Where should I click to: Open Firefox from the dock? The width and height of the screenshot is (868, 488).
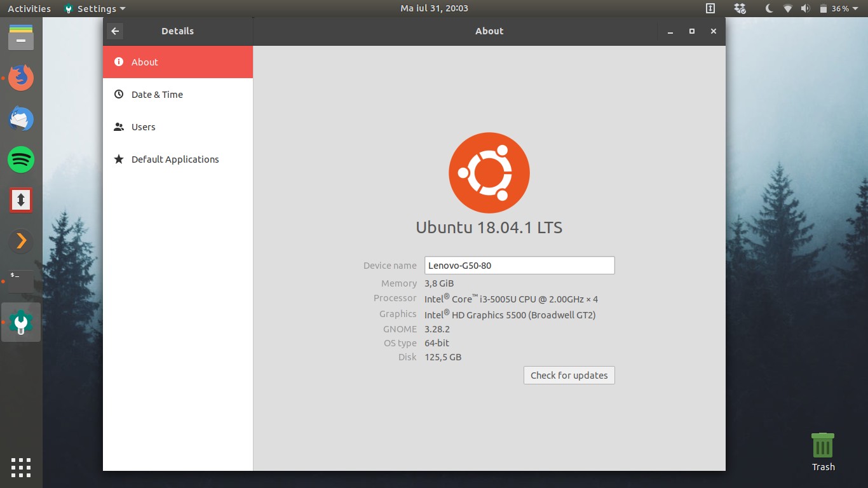(x=21, y=78)
